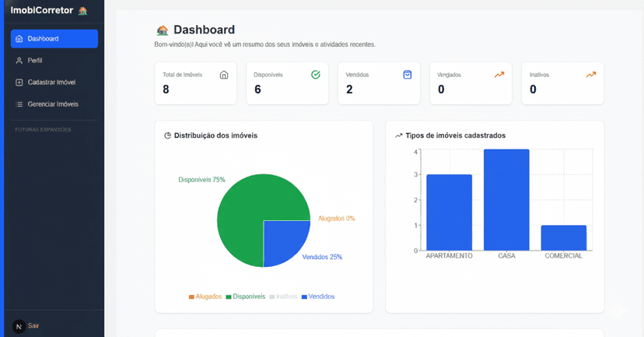Click the FUTURAS EXPANSÕES section label
The width and height of the screenshot is (644, 337).
point(43,129)
